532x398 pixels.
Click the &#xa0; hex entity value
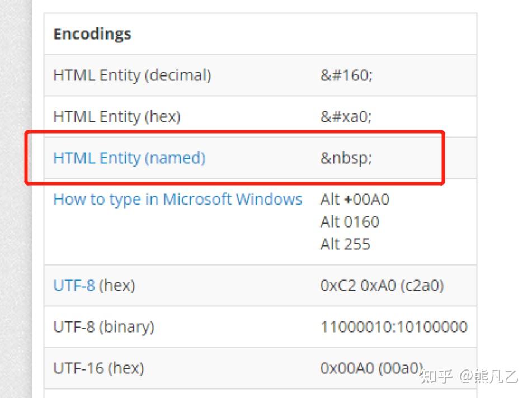[x=346, y=117]
